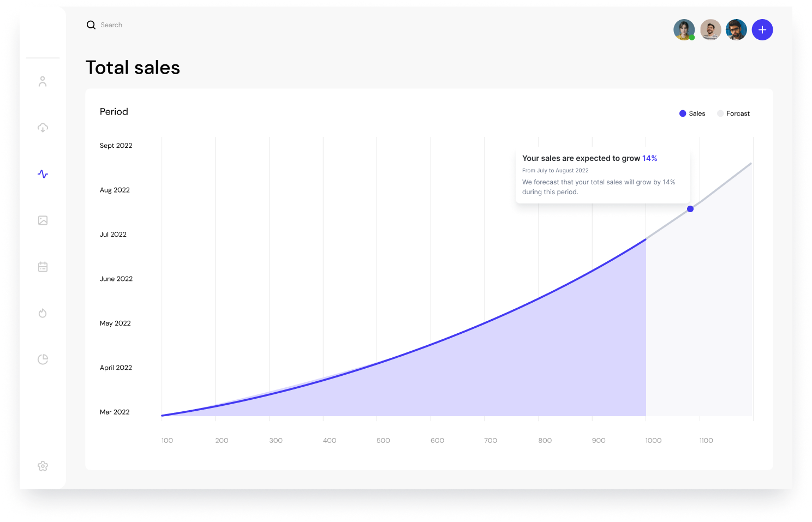
Task: Focus the Search input field
Action: (x=111, y=25)
